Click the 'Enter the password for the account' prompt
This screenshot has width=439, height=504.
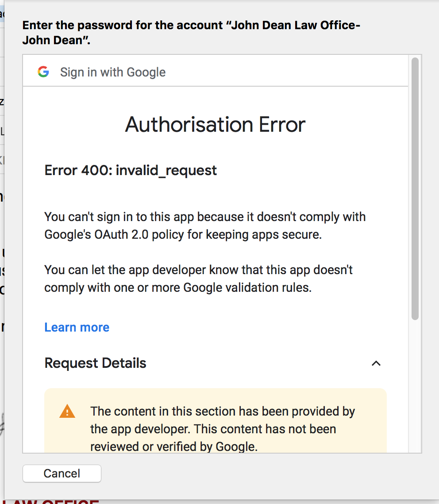(x=191, y=32)
